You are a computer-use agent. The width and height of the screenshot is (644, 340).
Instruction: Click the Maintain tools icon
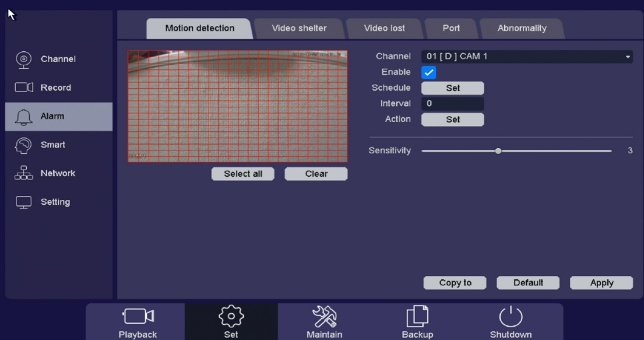(324, 317)
